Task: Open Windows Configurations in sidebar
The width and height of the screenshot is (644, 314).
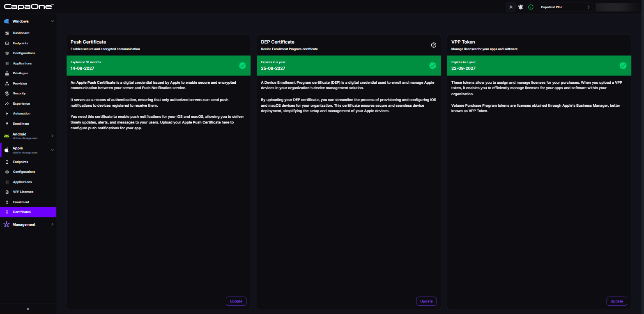Action: (x=28, y=53)
